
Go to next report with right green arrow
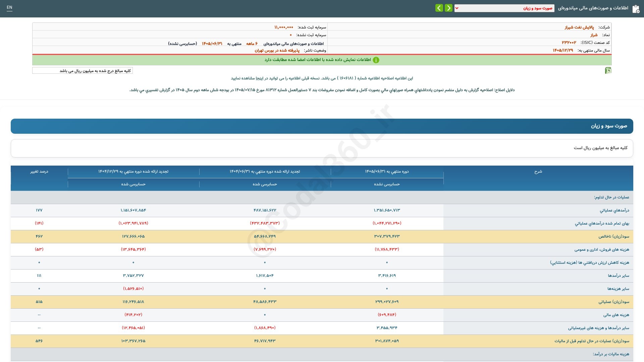coord(448,8)
